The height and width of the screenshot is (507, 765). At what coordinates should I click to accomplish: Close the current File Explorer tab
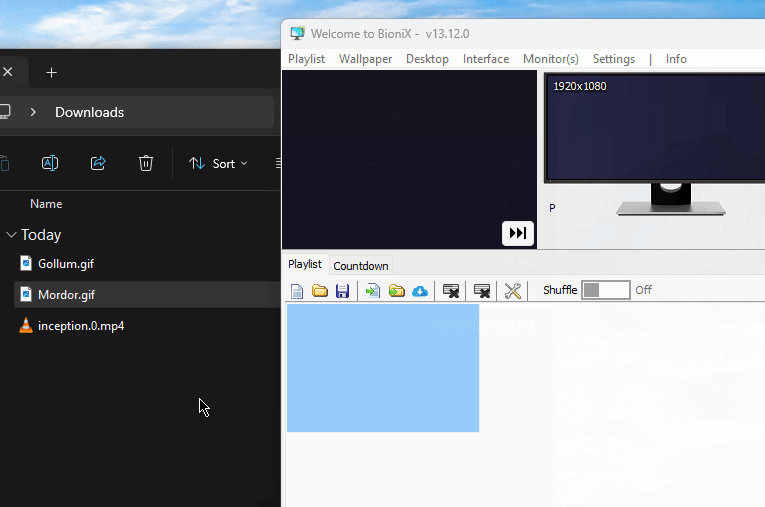[x=7, y=72]
